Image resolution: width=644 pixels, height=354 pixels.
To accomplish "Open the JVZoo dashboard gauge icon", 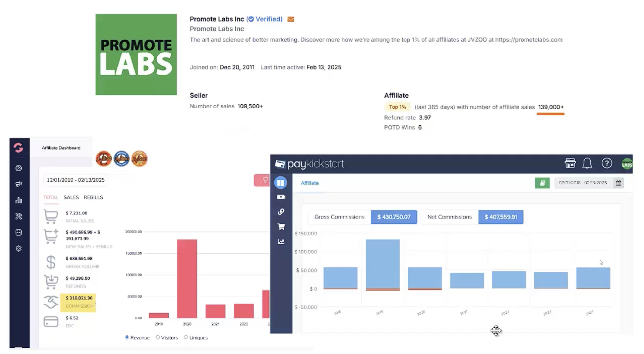I will click(19, 168).
